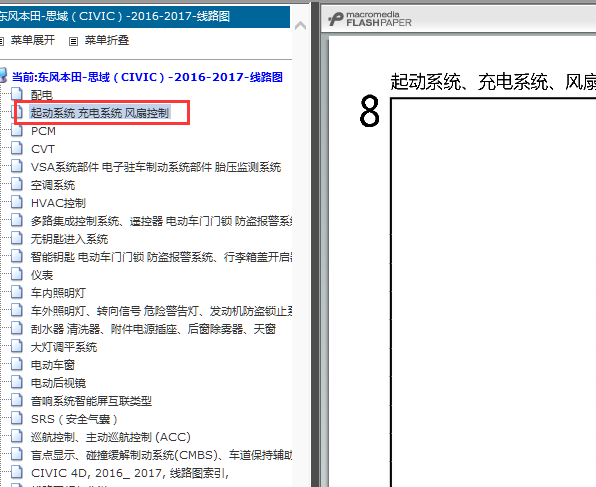Open 盲点显示、碰撞缓解制动系统(CMBS) entry

(161, 455)
